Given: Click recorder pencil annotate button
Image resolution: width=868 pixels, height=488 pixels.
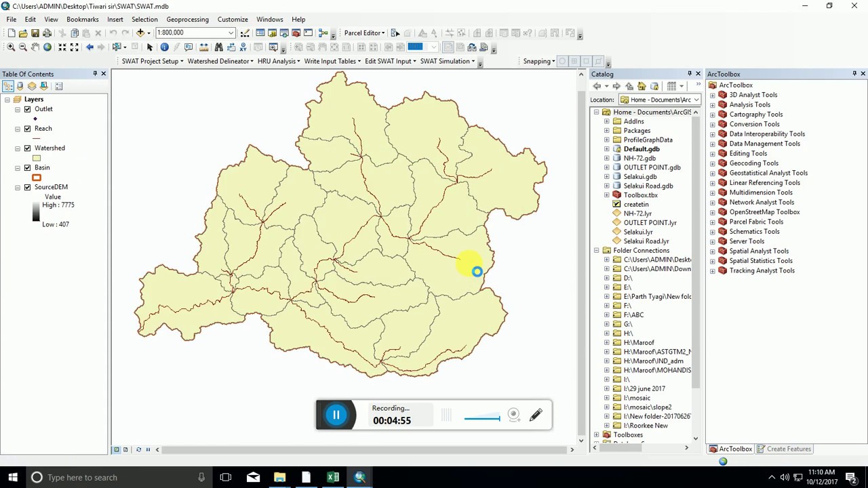Looking at the screenshot, I should [x=536, y=415].
